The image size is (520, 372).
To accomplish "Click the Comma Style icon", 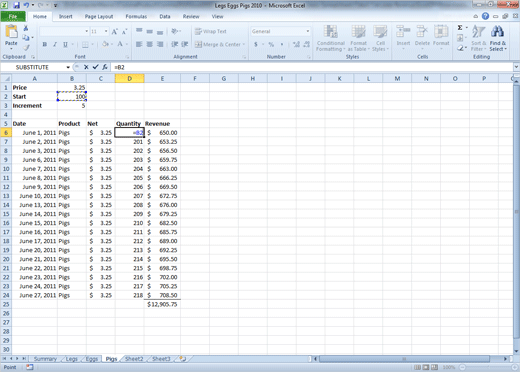I will coord(282,44).
